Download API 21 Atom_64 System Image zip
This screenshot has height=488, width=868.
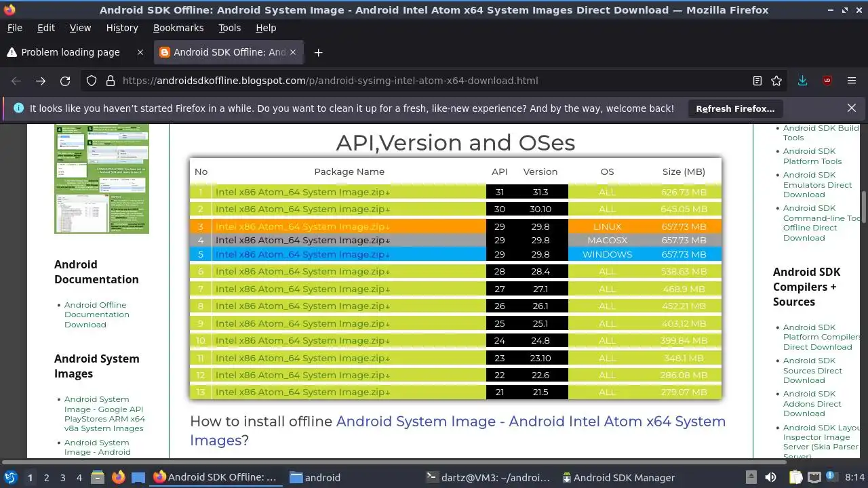point(302,392)
